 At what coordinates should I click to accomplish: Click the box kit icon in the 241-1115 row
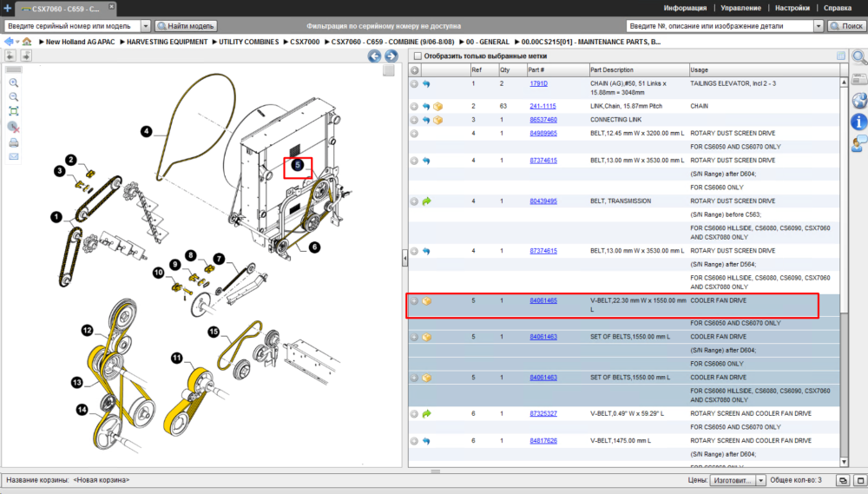point(437,106)
